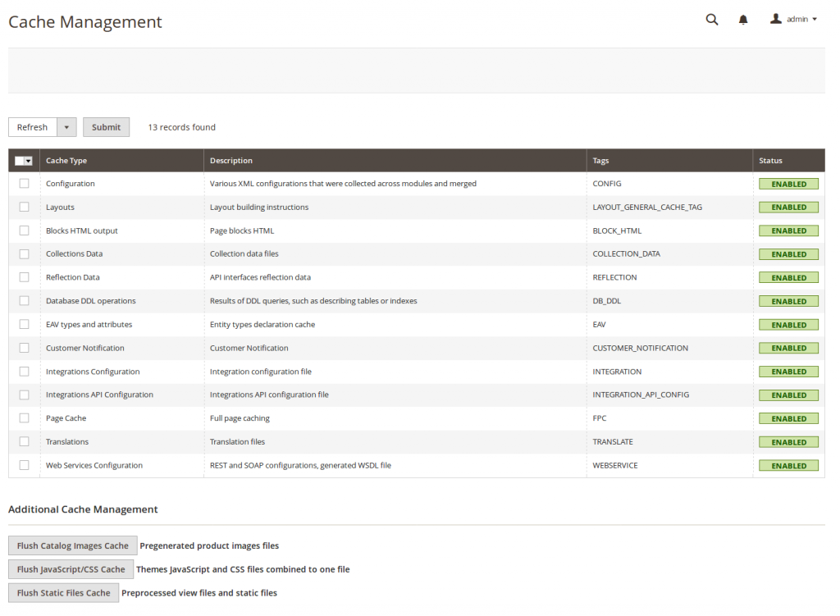
Task: Click the ENABLED badge for Layouts
Action: pyautogui.click(x=788, y=207)
